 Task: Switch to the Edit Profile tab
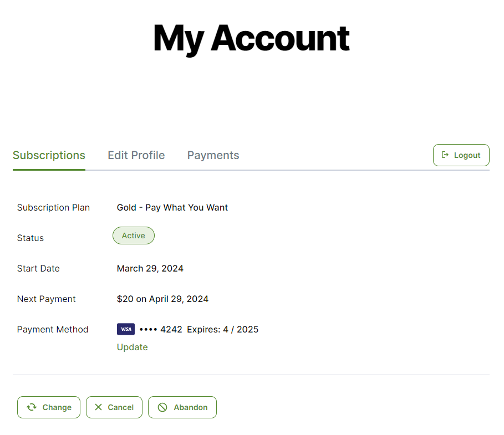pyautogui.click(x=136, y=155)
